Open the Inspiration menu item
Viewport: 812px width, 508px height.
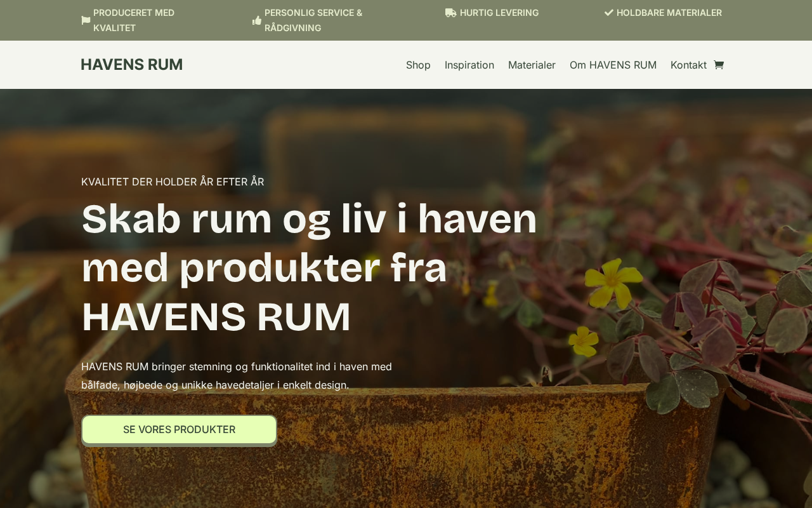469,65
